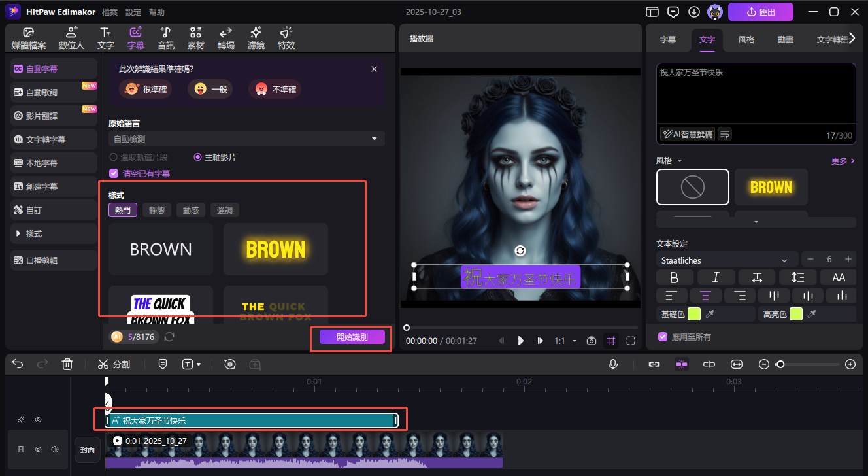Open the 原始語言 自動檢測 dropdown
The width and height of the screenshot is (868, 476).
coord(246,139)
